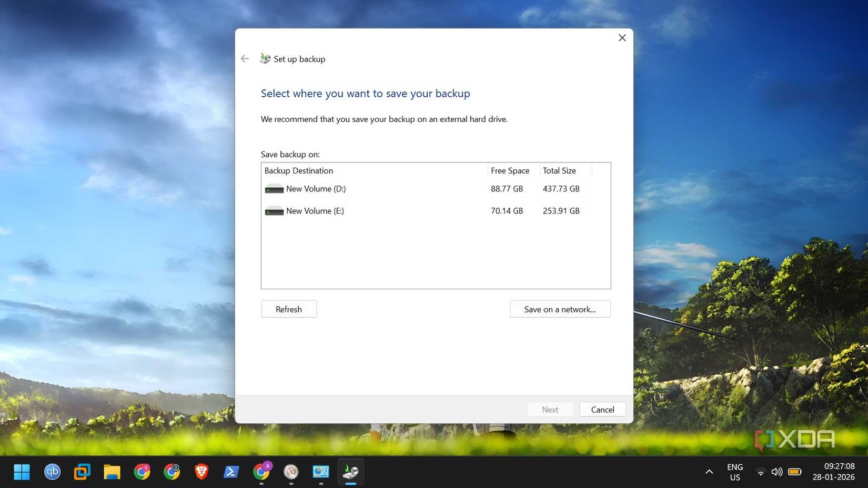Open VMware Workstation from the taskbar
The image size is (868, 488).
(x=82, y=472)
